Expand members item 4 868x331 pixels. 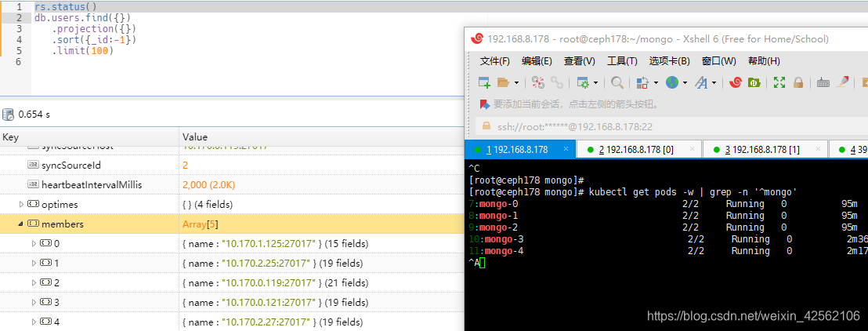[34, 322]
